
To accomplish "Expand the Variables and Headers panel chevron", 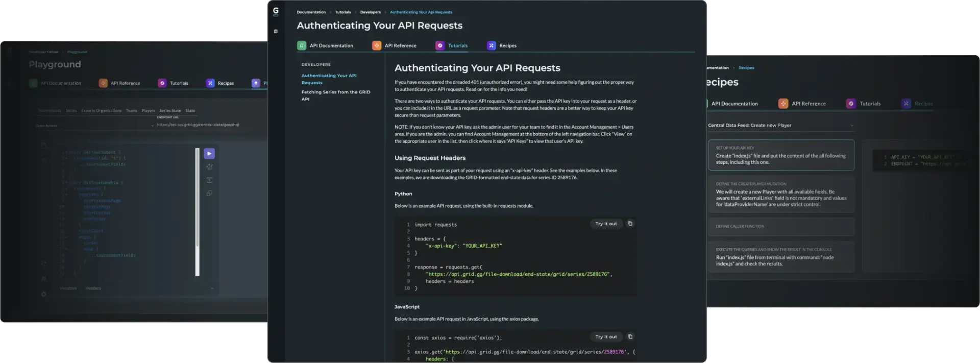I will point(212,288).
